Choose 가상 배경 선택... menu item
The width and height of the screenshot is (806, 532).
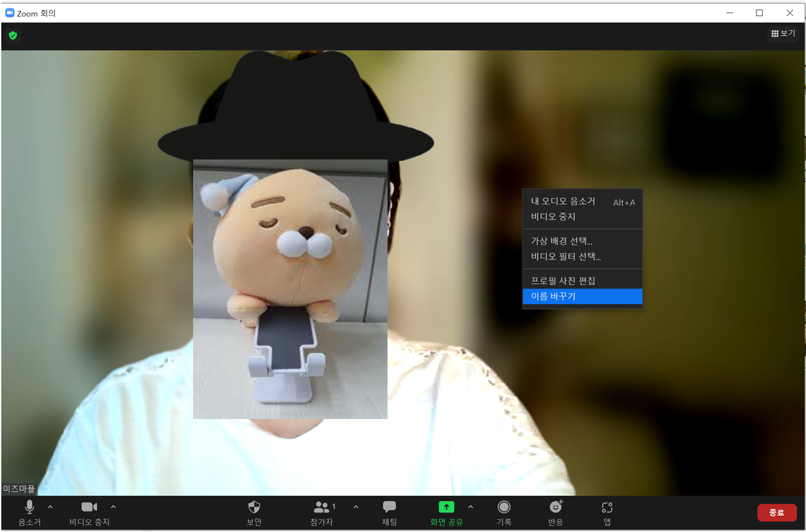click(583, 241)
